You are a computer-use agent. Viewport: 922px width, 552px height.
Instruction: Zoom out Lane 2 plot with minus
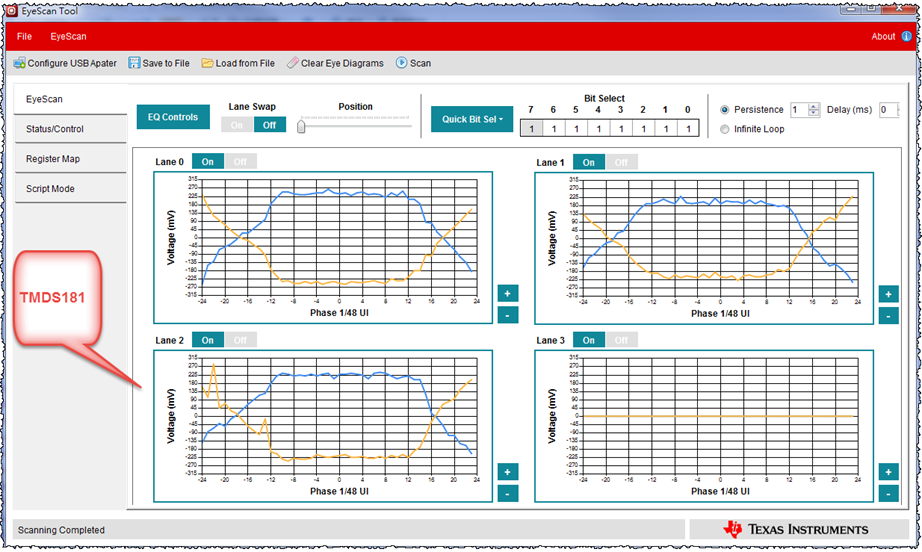[507, 494]
